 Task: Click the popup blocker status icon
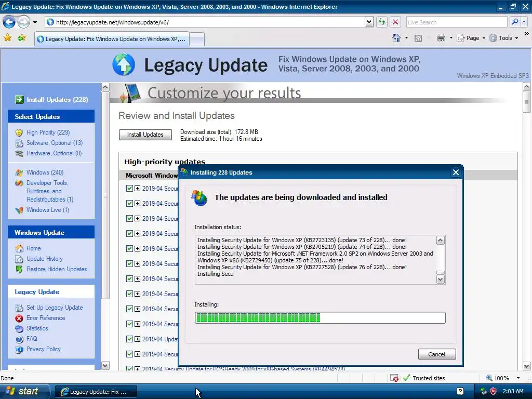point(394,378)
